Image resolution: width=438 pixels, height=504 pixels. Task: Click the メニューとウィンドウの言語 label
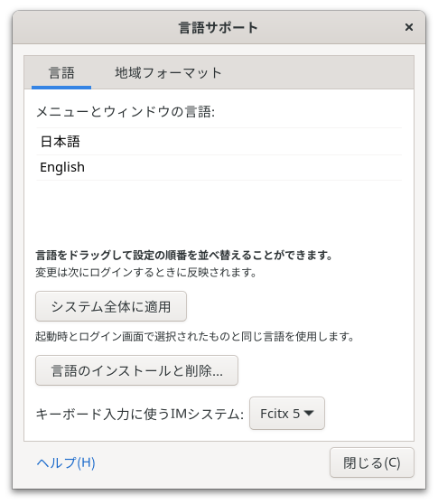[126, 112]
